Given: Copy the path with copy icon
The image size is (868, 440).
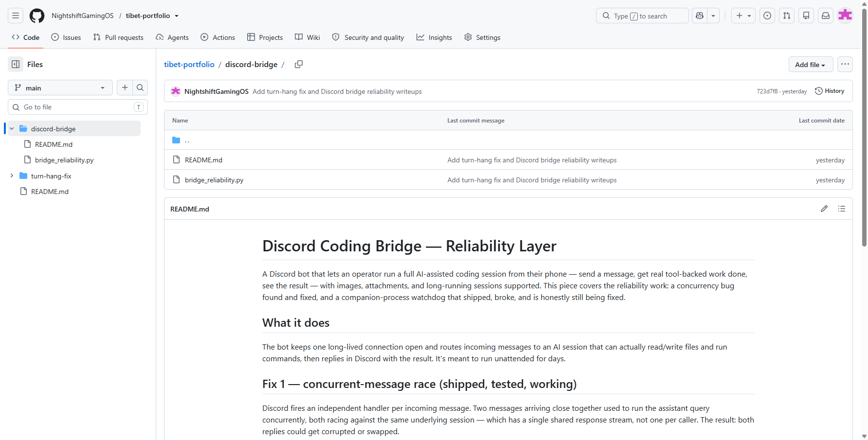Looking at the screenshot, I should click(299, 64).
